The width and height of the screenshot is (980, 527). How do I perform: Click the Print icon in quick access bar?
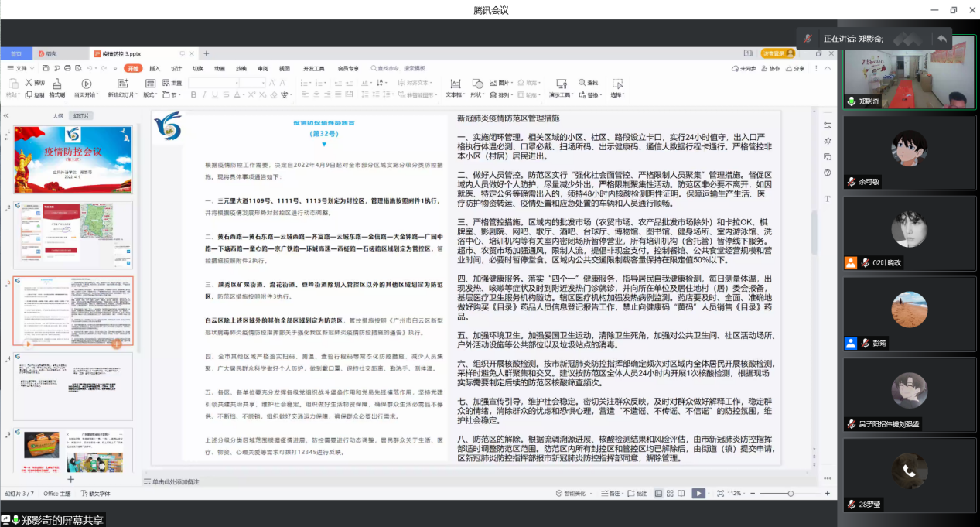(x=67, y=68)
